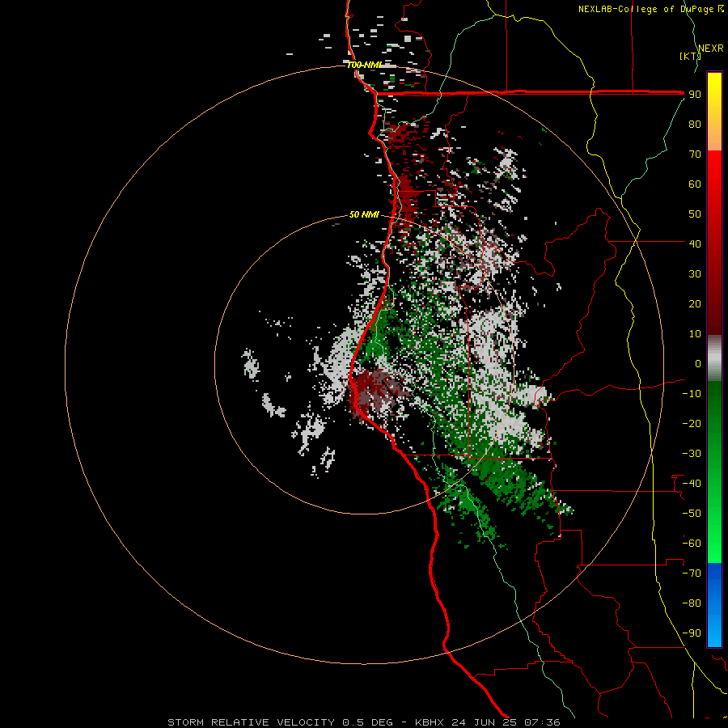Click the 24 JUN 25 date in caption

click(x=485, y=722)
